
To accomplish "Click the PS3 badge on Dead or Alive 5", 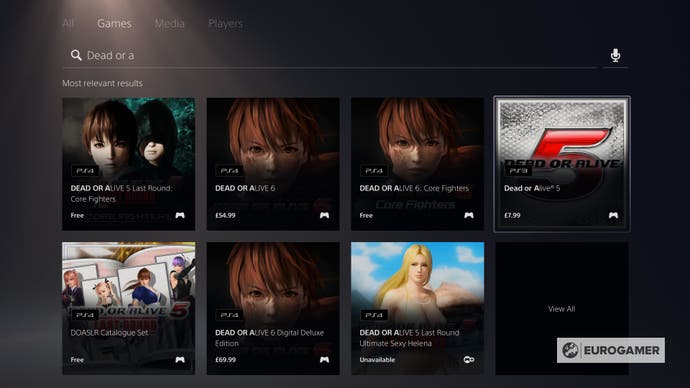I will [x=518, y=170].
